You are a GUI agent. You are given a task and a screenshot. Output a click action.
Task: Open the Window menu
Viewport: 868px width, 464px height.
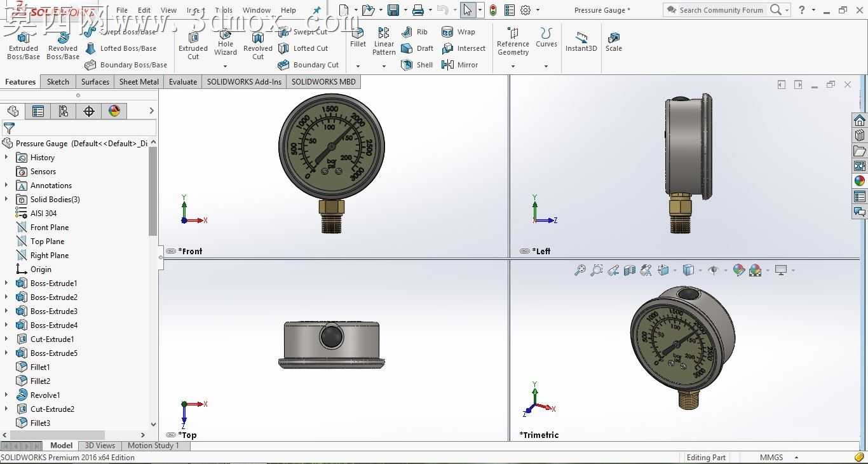257,10
